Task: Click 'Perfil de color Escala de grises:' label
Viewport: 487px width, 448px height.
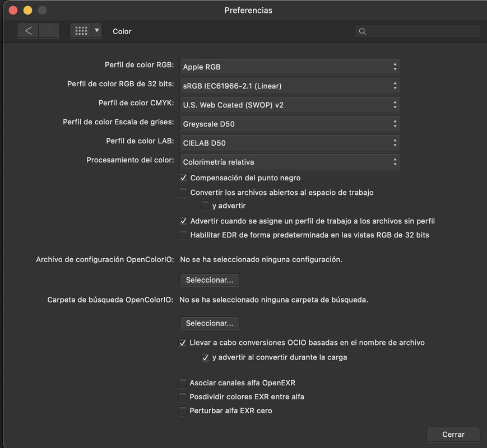Action: click(x=118, y=122)
